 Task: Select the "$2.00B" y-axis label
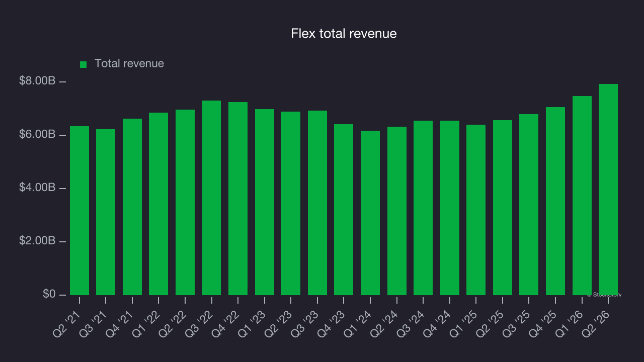tap(37, 241)
